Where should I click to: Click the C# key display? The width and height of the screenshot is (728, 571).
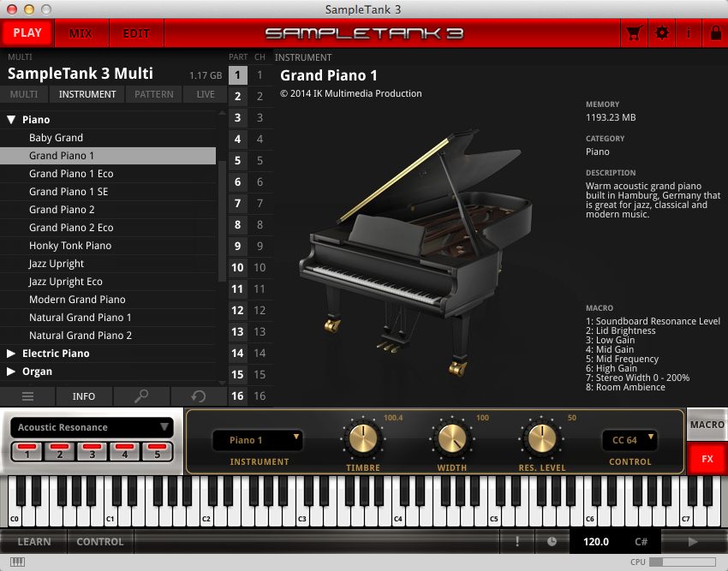641,541
